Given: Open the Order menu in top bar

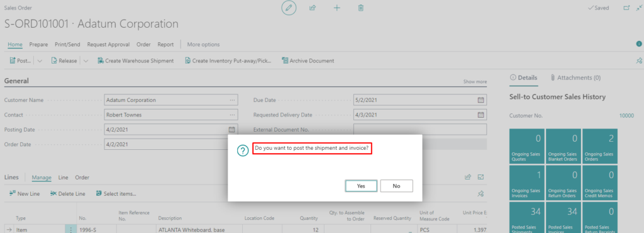Looking at the screenshot, I should coord(144,44).
